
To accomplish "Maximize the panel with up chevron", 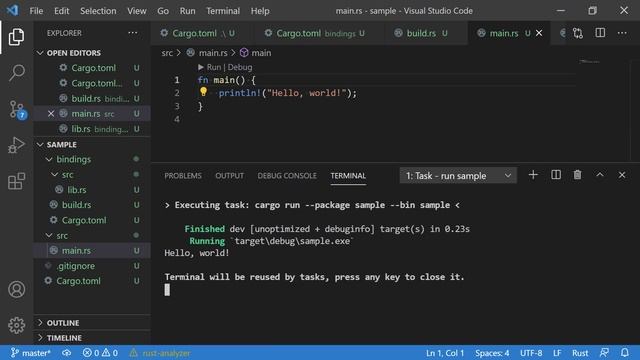I will [600, 175].
